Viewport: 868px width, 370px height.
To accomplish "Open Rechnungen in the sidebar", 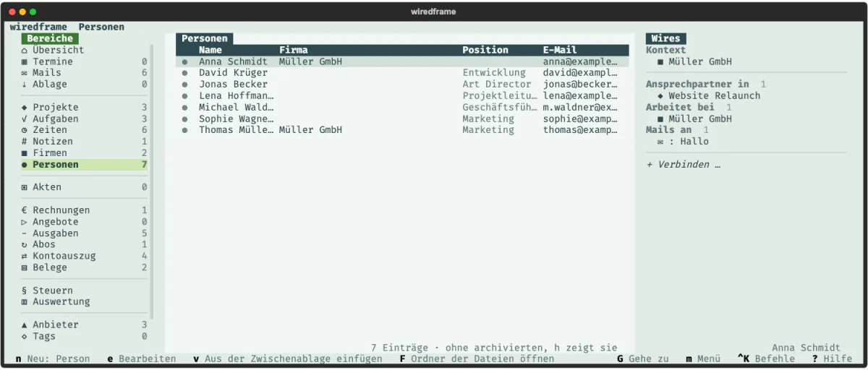I will coord(85,210).
